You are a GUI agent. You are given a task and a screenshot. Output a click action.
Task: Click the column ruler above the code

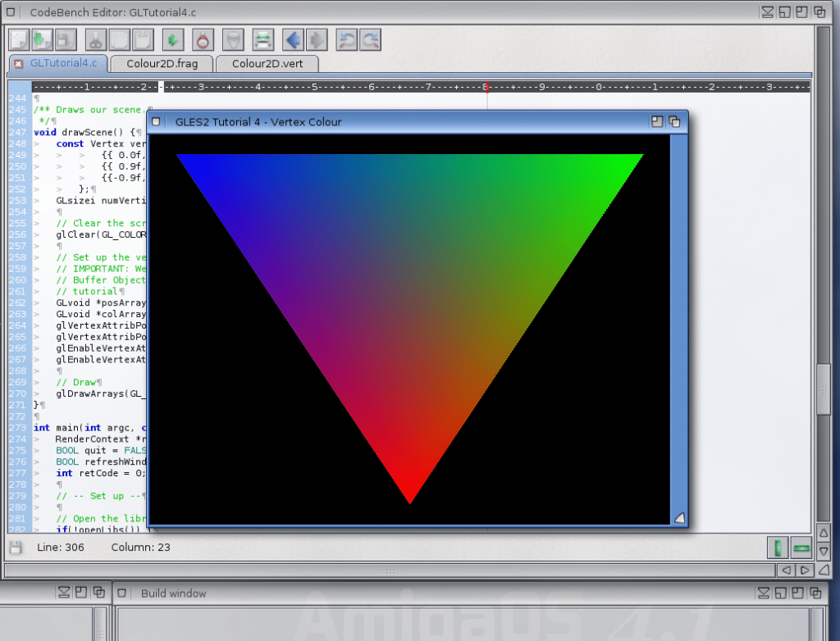(421, 87)
